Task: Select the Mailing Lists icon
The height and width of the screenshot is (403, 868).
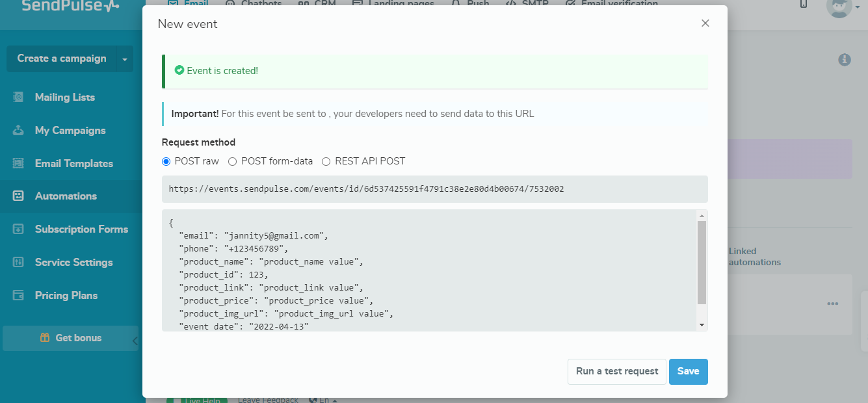Action: [x=16, y=97]
